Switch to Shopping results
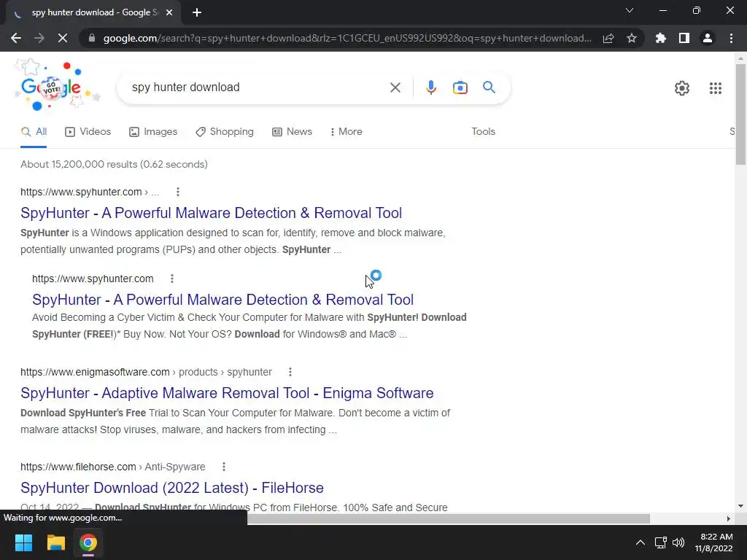 (x=225, y=132)
